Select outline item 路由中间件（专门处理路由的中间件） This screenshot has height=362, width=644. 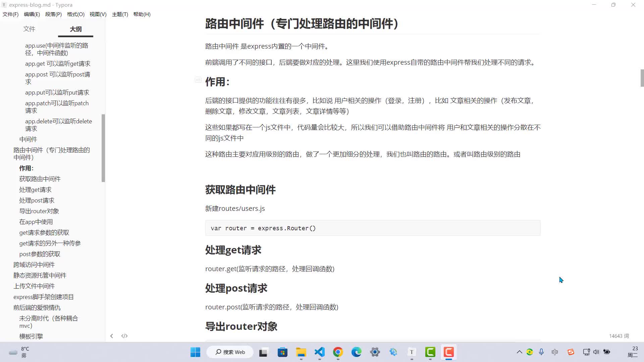(x=52, y=154)
